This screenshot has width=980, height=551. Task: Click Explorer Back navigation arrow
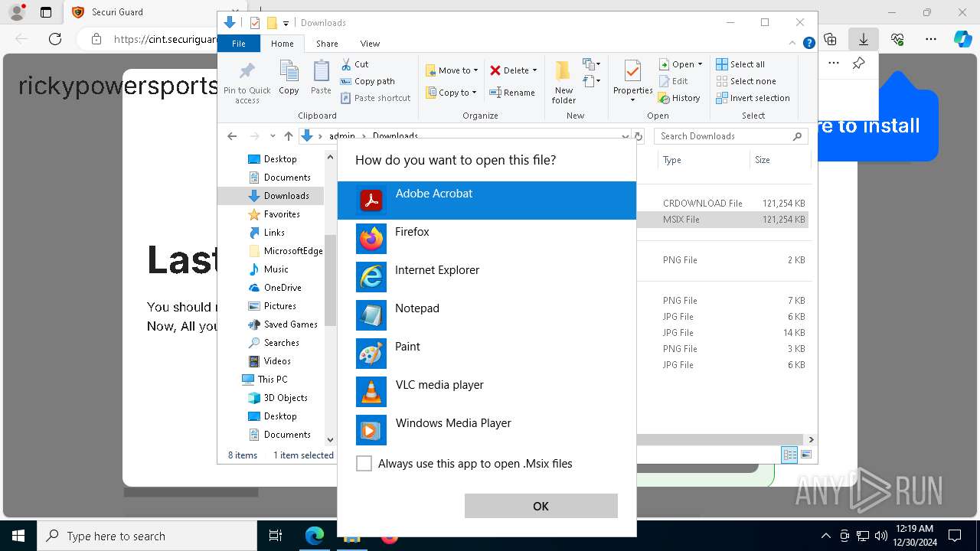pos(232,136)
